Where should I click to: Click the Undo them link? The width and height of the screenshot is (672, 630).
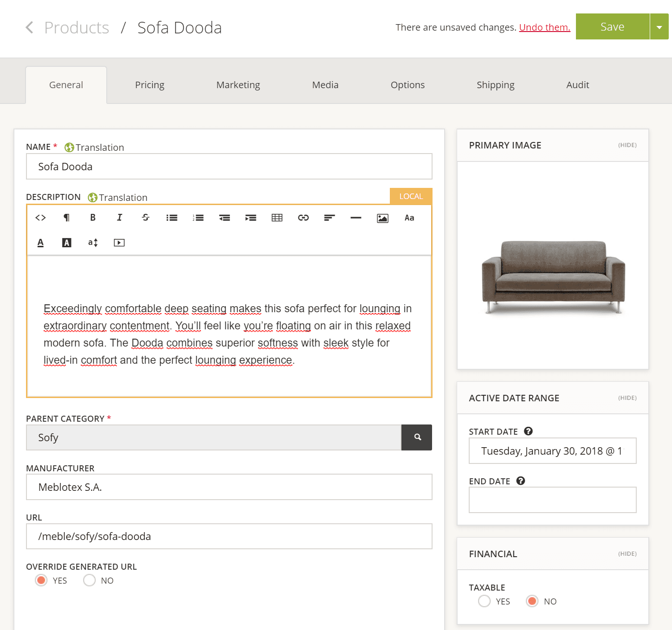[544, 27]
